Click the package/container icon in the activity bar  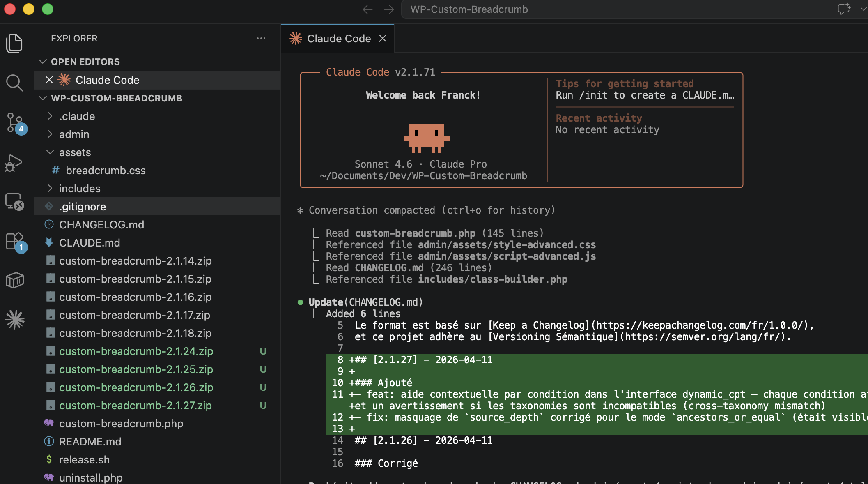[x=14, y=281]
